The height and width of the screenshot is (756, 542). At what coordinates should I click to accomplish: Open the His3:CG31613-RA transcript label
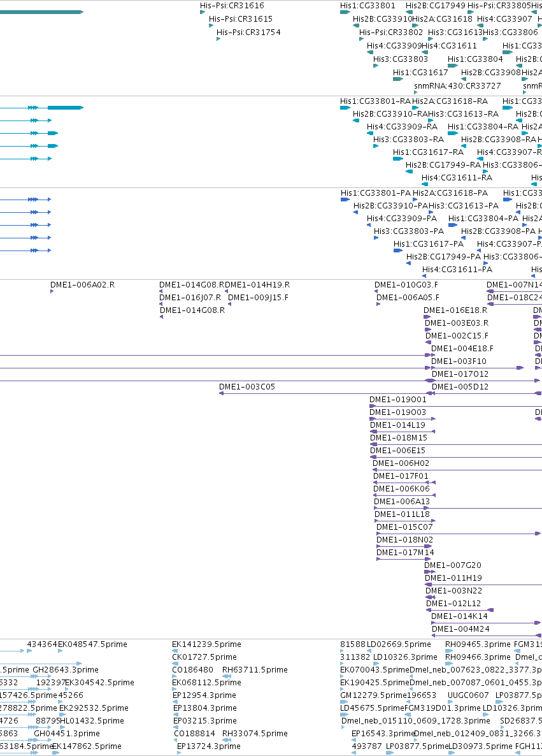pyautogui.click(x=464, y=114)
